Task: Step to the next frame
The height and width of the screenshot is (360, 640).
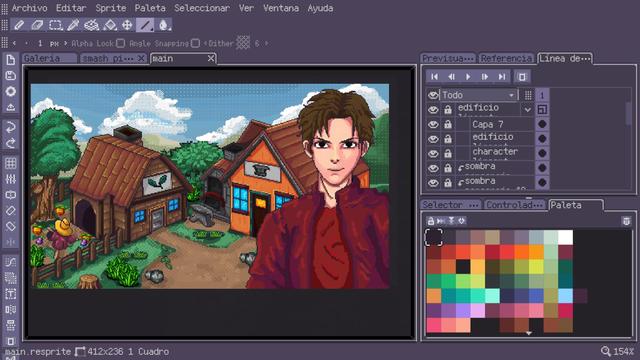Action: tap(485, 76)
